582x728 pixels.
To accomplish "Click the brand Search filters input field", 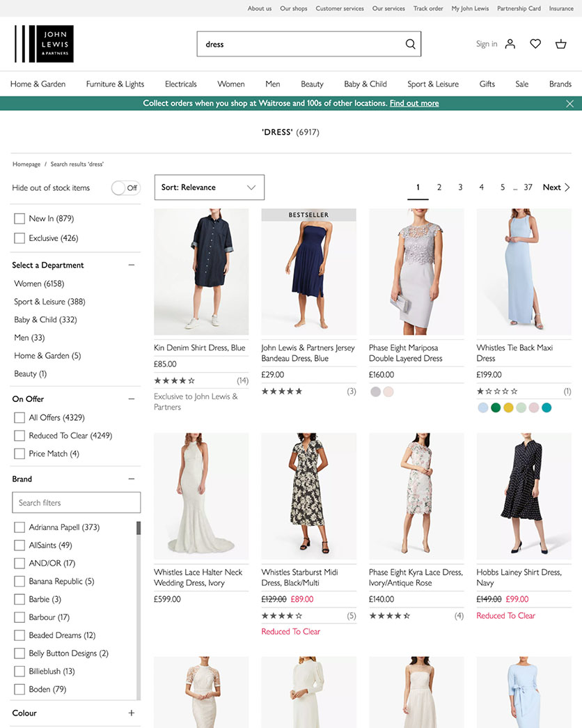I will (76, 502).
